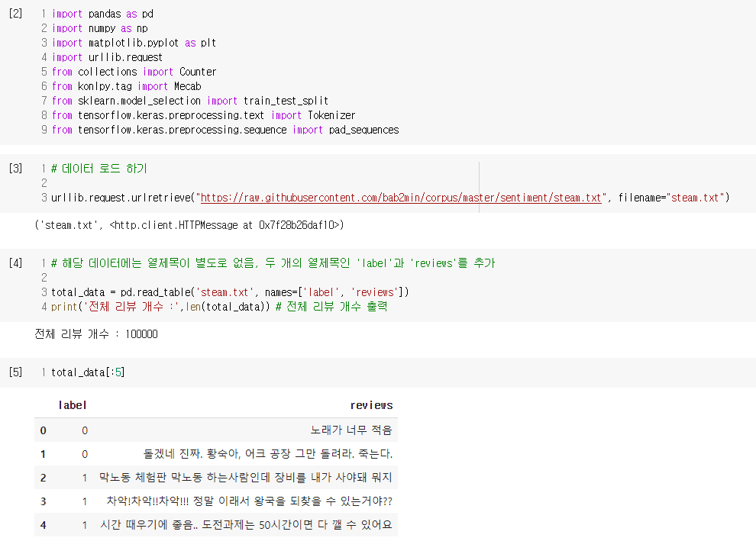Select cell execution counter [4]
The image size is (756, 538).
[x=16, y=263]
